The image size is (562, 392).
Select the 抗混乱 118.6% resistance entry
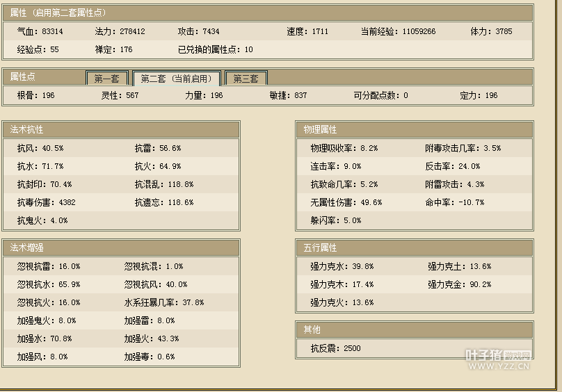pyautogui.click(x=163, y=184)
